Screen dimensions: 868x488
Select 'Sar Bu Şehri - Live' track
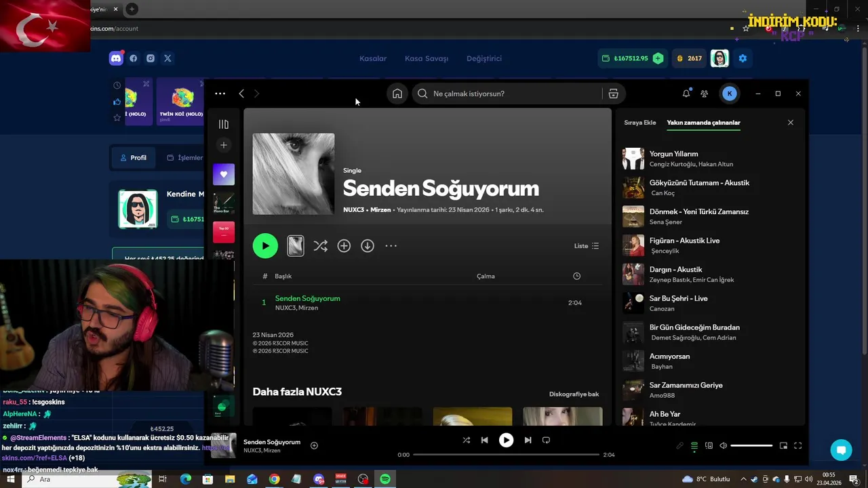point(709,303)
